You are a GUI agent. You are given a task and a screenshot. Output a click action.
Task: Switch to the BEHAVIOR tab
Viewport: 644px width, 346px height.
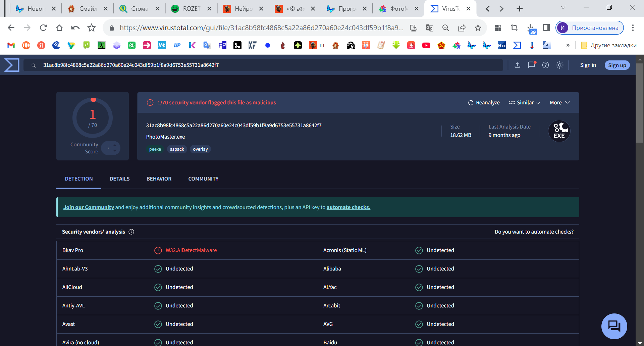(x=159, y=179)
